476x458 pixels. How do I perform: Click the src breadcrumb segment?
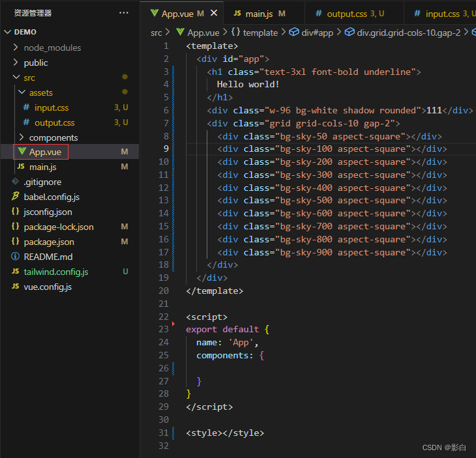click(156, 33)
